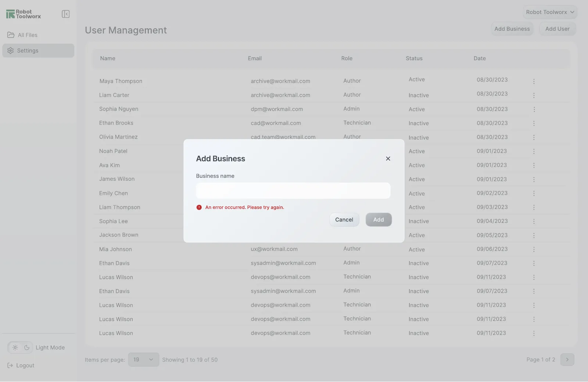Collapse the sidebar panel icon

(66, 14)
